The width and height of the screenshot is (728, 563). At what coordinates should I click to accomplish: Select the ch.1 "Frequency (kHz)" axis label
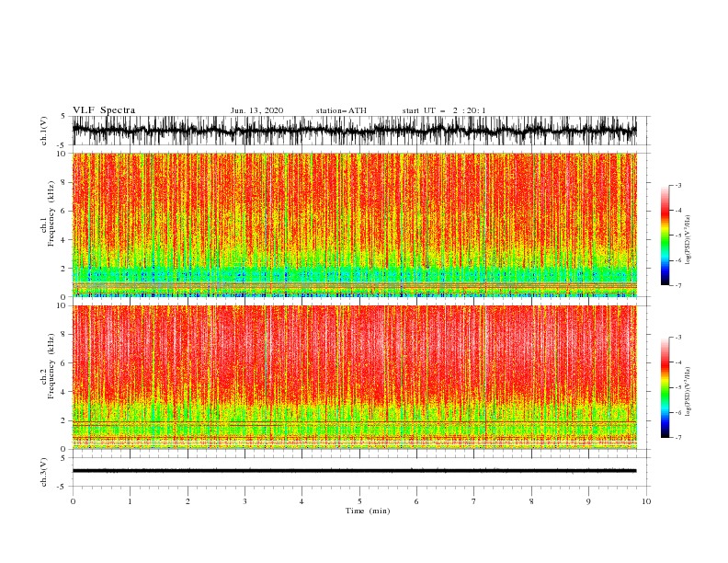(51, 213)
